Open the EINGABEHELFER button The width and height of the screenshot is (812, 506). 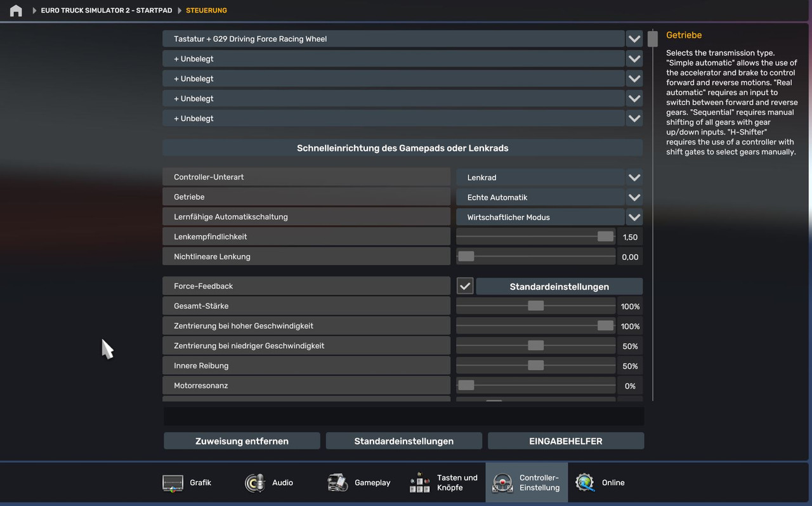click(566, 441)
